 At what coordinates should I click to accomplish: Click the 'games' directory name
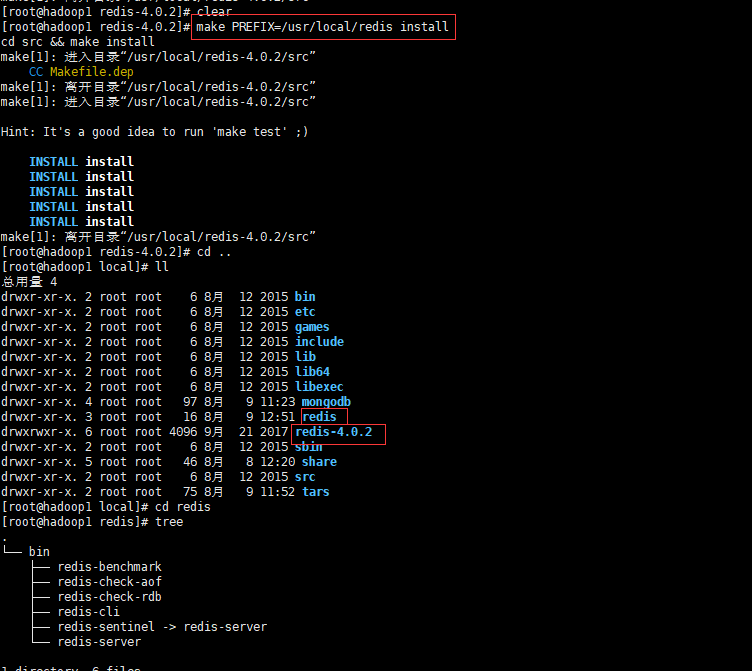(x=312, y=327)
